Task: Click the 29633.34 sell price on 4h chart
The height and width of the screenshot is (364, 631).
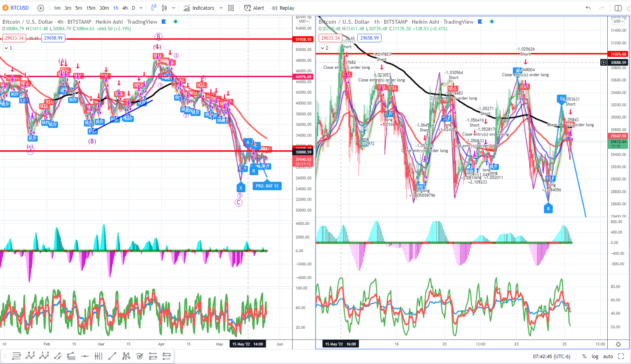Action: [14, 38]
